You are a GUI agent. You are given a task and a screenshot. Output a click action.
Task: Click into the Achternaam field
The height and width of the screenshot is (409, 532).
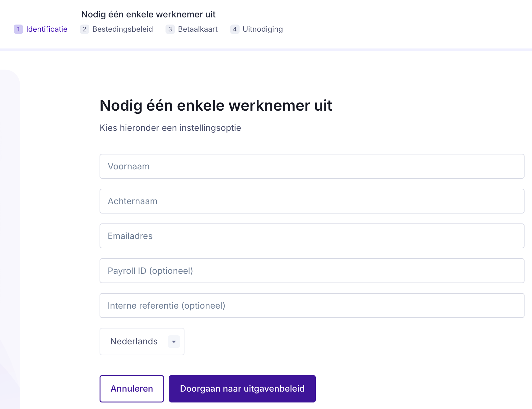tap(312, 201)
